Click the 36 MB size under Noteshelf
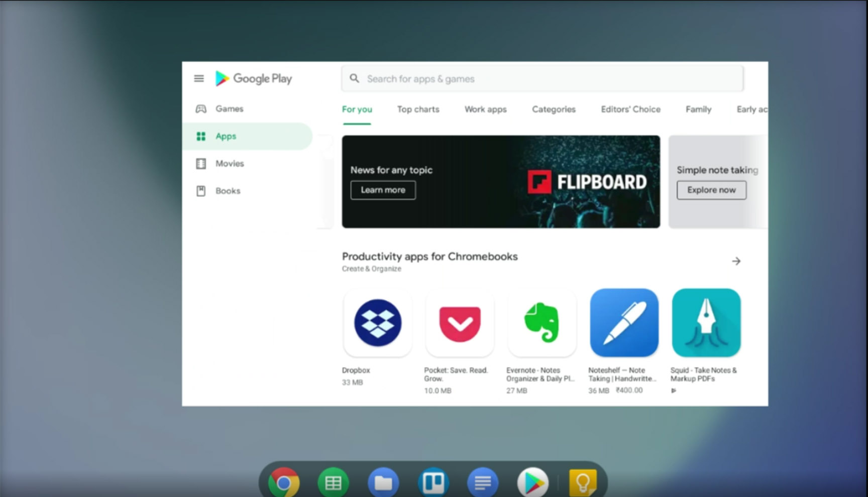Viewport: 868px width, 497px height. [x=598, y=391]
